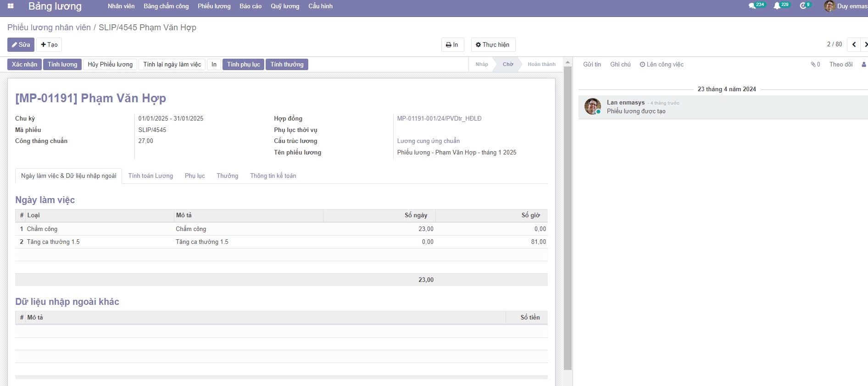Viewport: 868px width, 386px height.
Task: Click the user avatar in top bar
Action: coord(829,6)
